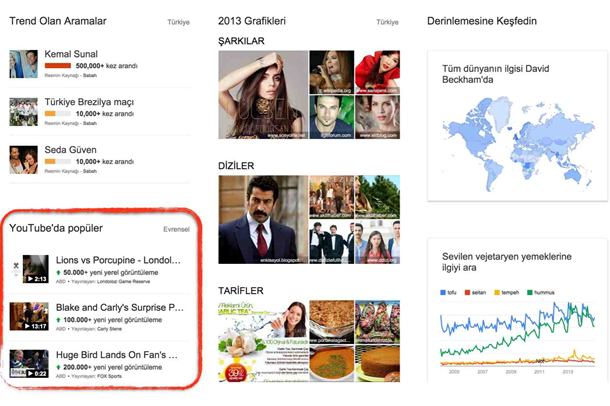Viewport: 610px width, 406px height.
Task: Open the Blake and Carly's Surprise video title
Action: coord(119,307)
